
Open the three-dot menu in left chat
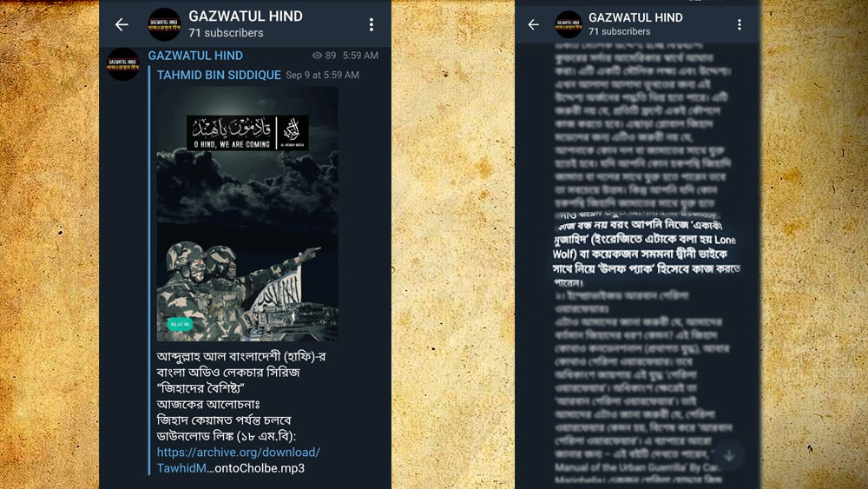(x=372, y=24)
